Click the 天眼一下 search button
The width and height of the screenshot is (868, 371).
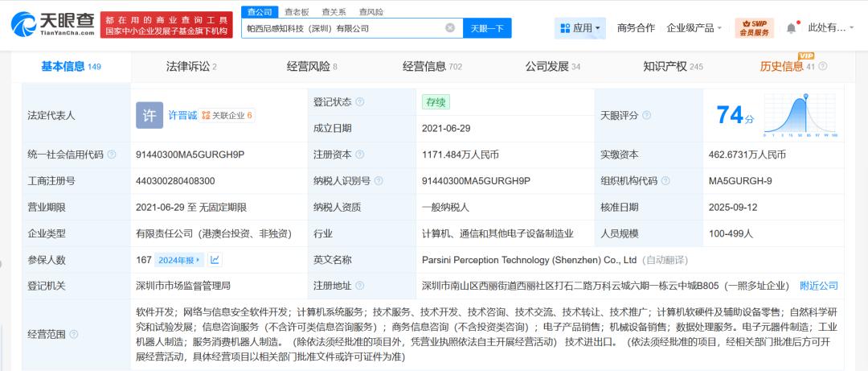pos(487,27)
